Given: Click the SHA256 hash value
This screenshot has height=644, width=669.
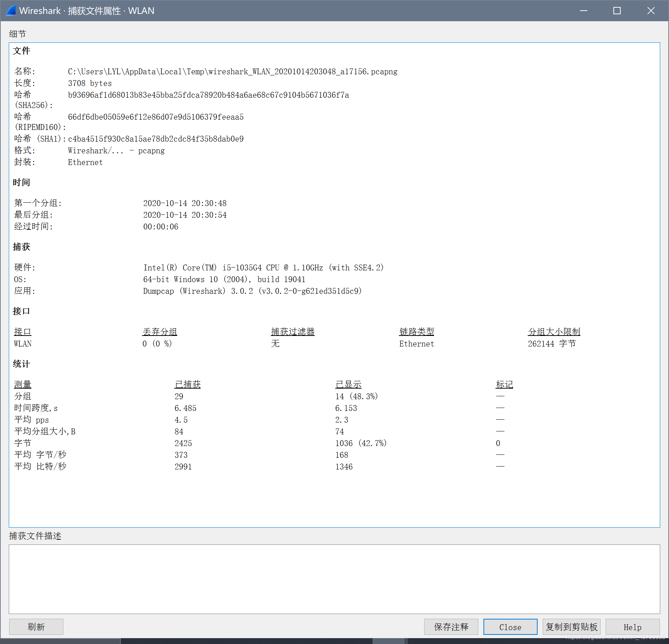Looking at the screenshot, I should [208, 95].
